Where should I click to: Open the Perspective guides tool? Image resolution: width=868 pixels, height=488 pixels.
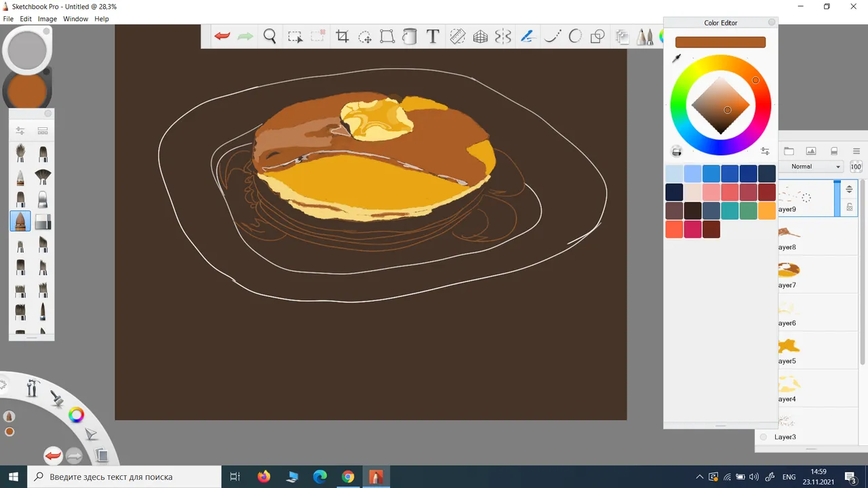(x=481, y=37)
